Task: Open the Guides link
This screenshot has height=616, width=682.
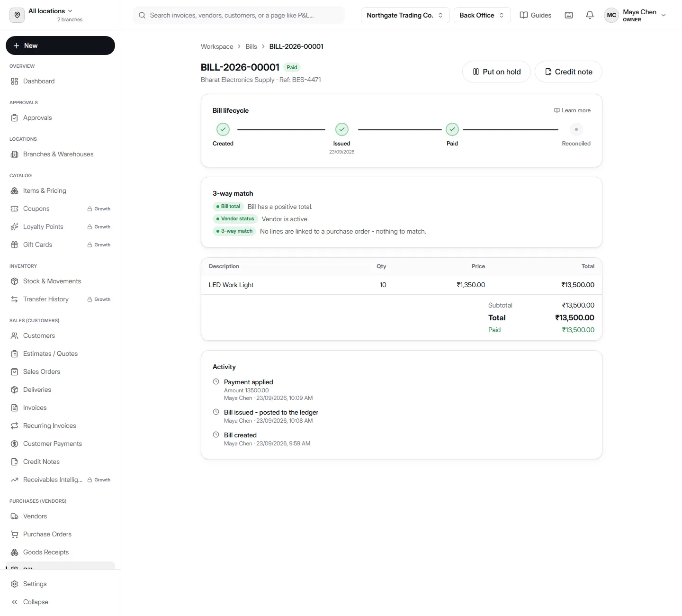Action: point(536,15)
